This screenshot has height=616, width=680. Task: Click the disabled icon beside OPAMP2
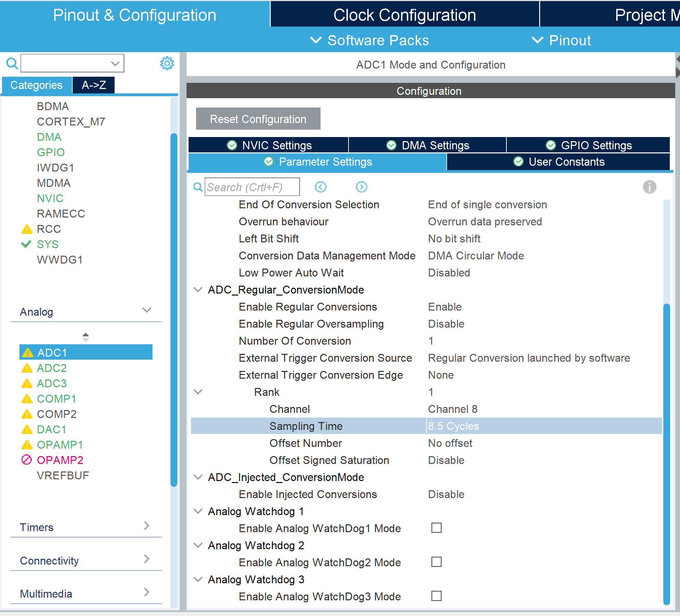[27, 460]
